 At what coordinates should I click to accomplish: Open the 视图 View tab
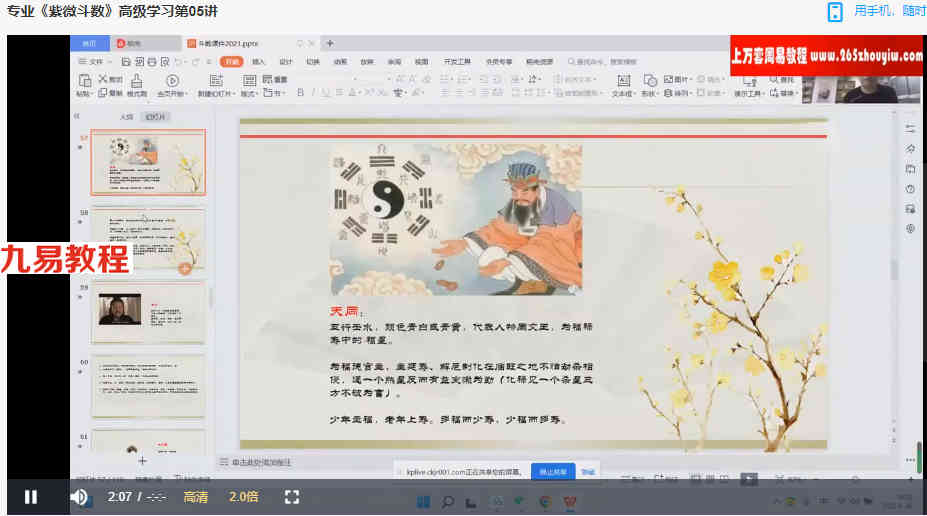[421, 61]
